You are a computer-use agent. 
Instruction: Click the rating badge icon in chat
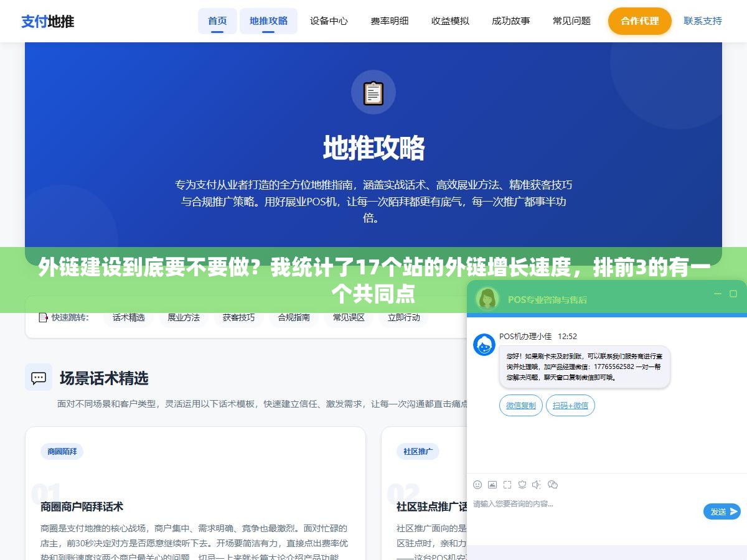pos(522,484)
